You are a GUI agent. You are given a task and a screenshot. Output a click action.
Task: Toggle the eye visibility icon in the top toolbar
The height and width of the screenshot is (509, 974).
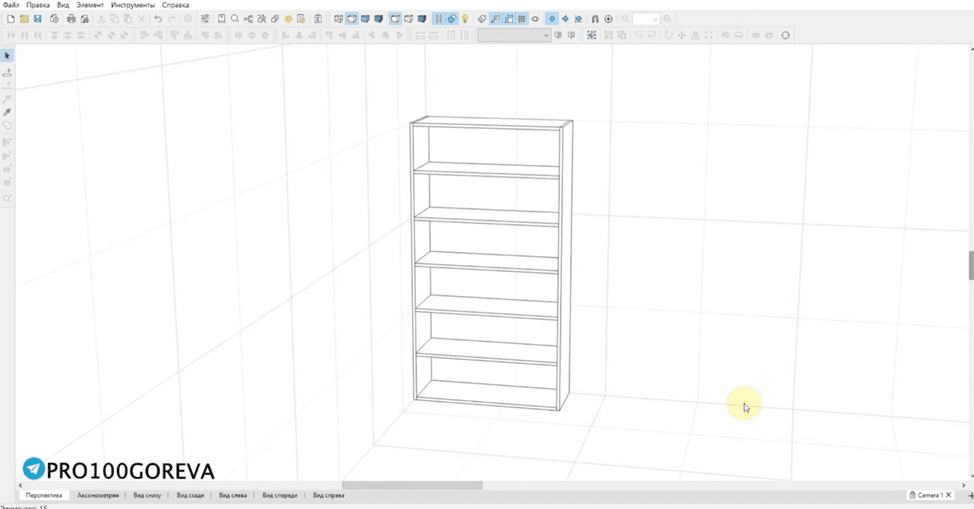point(535,19)
